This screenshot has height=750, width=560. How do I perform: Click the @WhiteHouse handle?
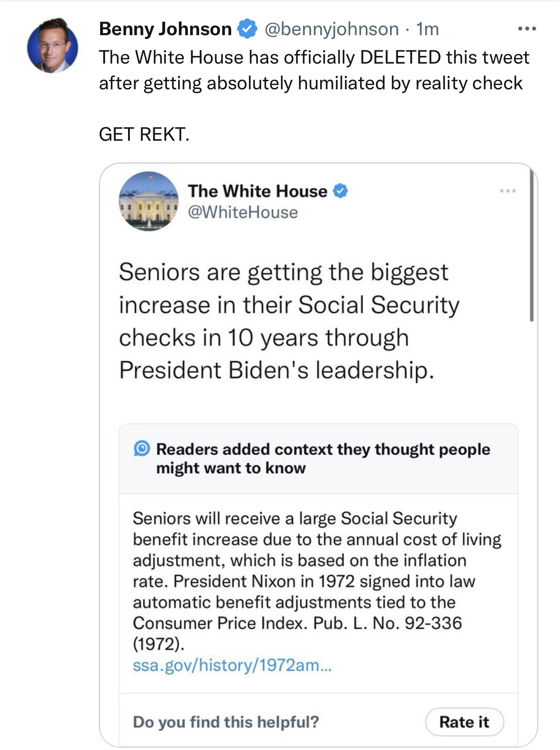243,212
